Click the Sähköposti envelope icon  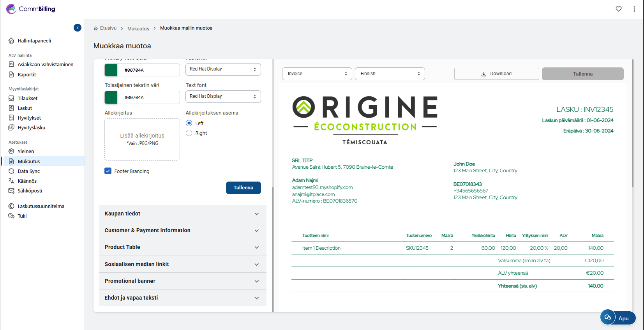click(x=11, y=191)
